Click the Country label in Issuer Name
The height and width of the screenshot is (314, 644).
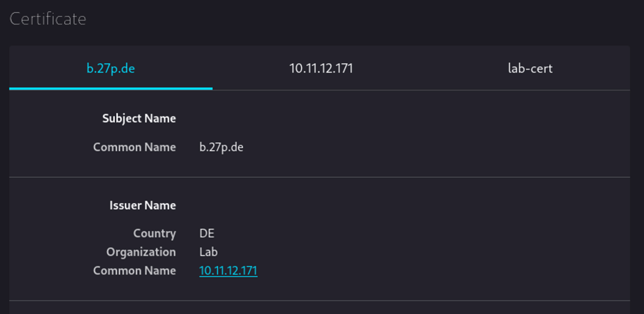pos(154,233)
